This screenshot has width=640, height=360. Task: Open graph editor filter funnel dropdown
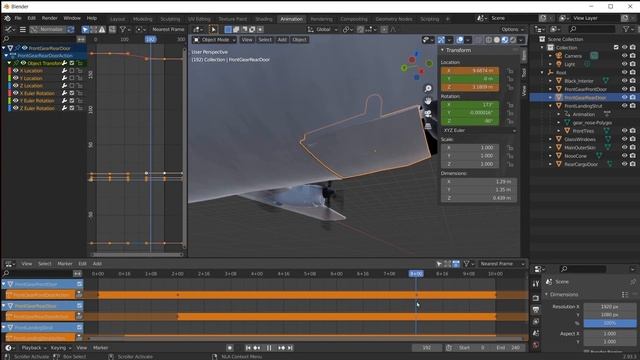tap(124, 29)
